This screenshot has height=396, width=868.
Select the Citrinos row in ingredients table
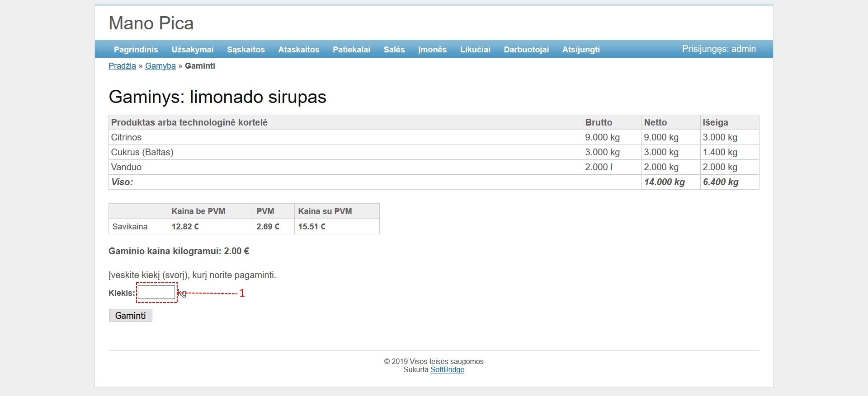pyautogui.click(x=126, y=137)
